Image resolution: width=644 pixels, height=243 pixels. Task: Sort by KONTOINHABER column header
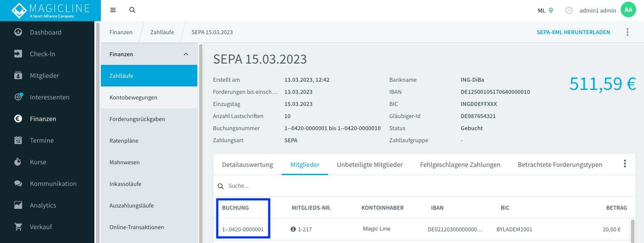pyautogui.click(x=383, y=208)
